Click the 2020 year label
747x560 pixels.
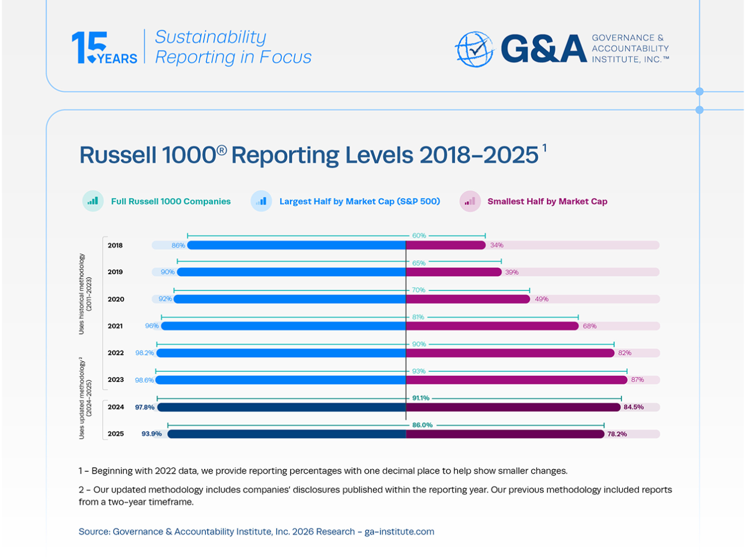coord(116,299)
